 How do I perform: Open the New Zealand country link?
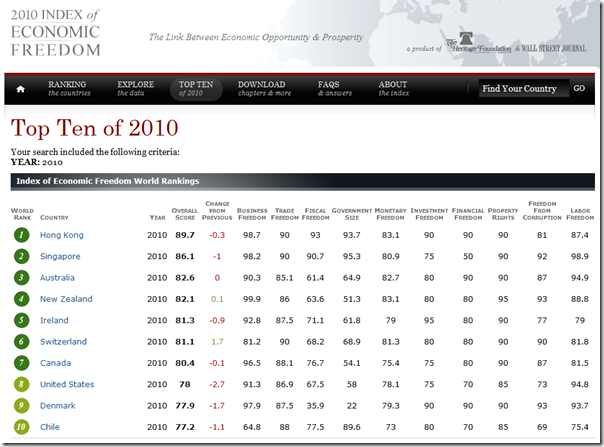pyautogui.click(x=66, y=299)
